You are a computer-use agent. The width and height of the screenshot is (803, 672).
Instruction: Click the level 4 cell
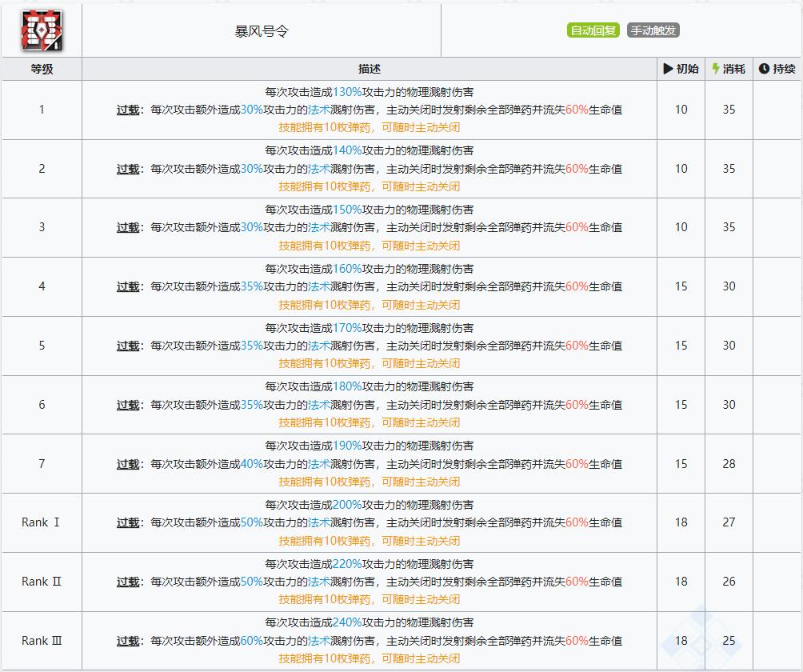(42, 286)
